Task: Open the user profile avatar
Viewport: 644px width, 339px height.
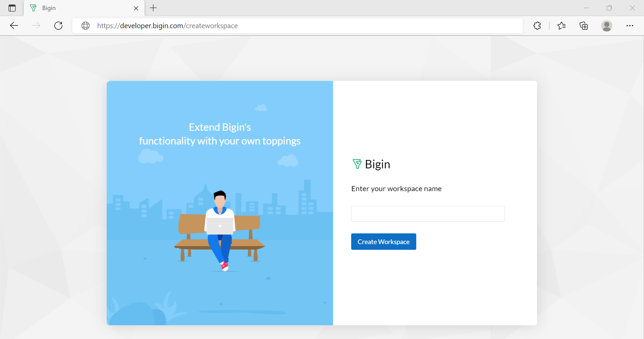Action: point(606,25)
